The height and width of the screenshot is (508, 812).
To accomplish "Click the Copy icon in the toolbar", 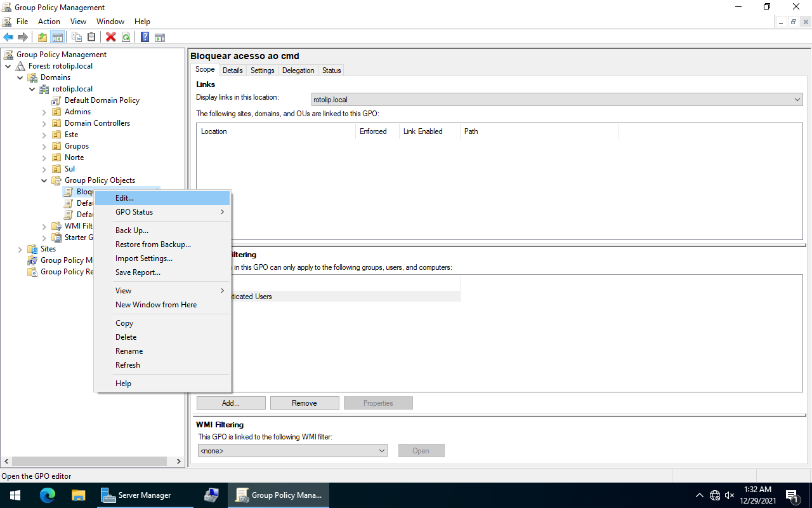I will 76,37.
